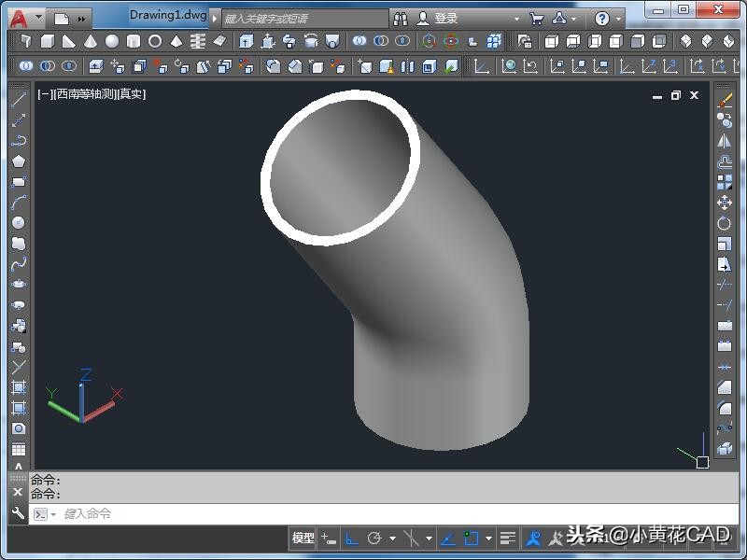Open the 真实 visual style menu
Image resolution: width=747 pixels, height=560 pixels.
coord(131,94)
